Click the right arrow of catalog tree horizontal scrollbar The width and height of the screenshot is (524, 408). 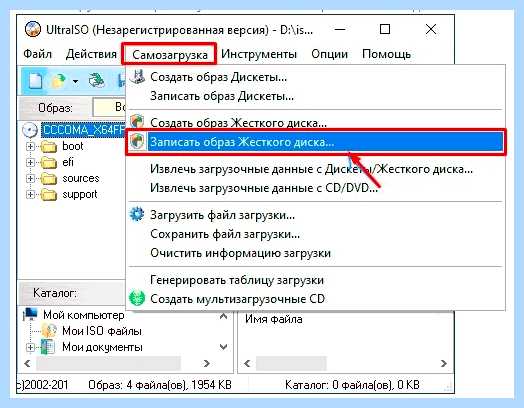tap(207, 363)
